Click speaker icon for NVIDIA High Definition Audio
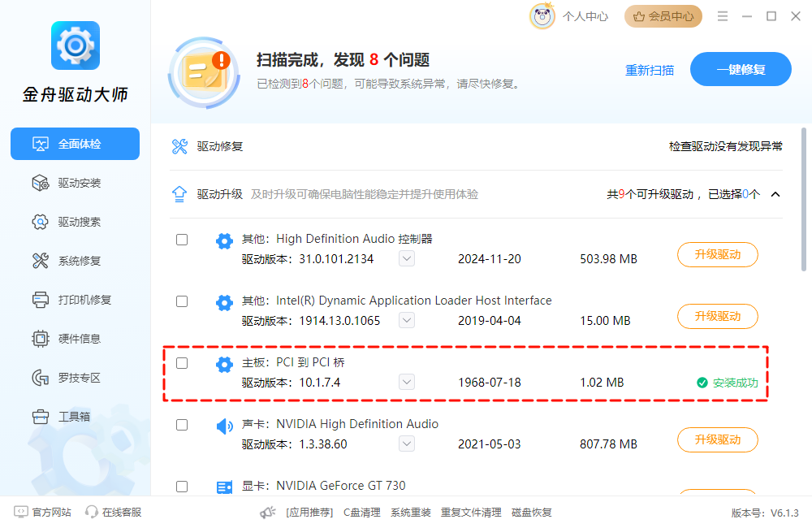The width and height of the screenshot is (812, 528). tap(224, 426)
